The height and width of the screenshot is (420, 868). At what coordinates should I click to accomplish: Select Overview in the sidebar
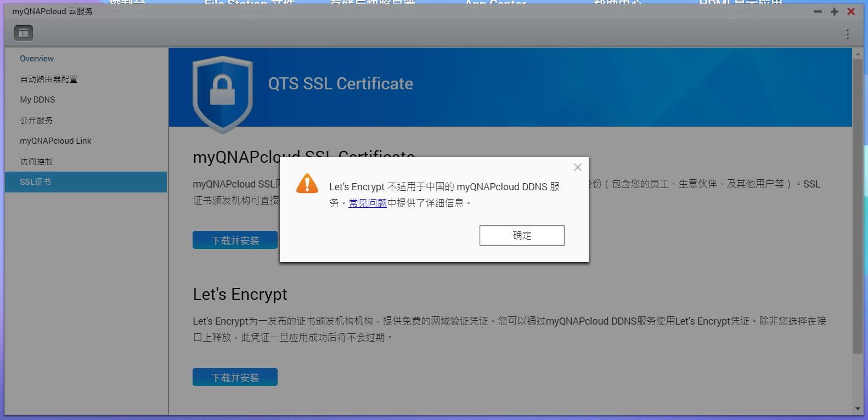37,59
